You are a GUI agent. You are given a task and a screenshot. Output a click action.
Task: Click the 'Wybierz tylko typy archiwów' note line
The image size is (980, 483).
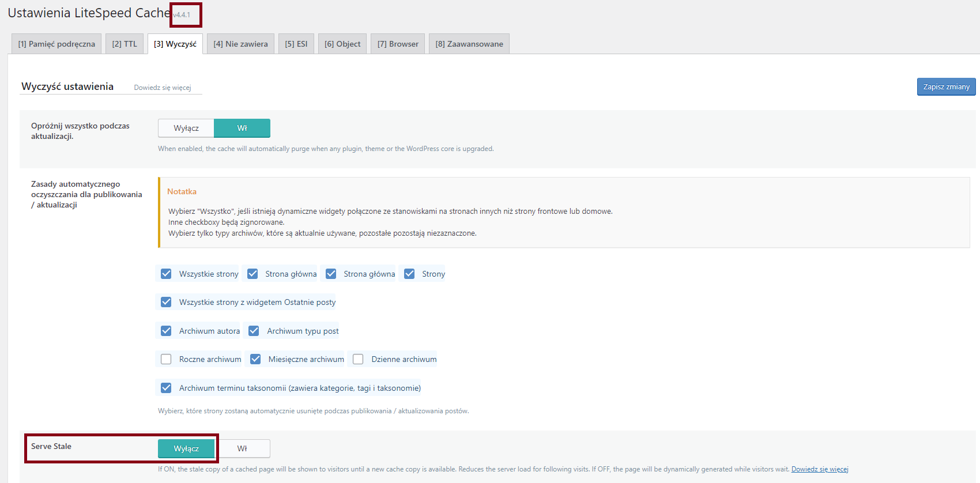322,233
